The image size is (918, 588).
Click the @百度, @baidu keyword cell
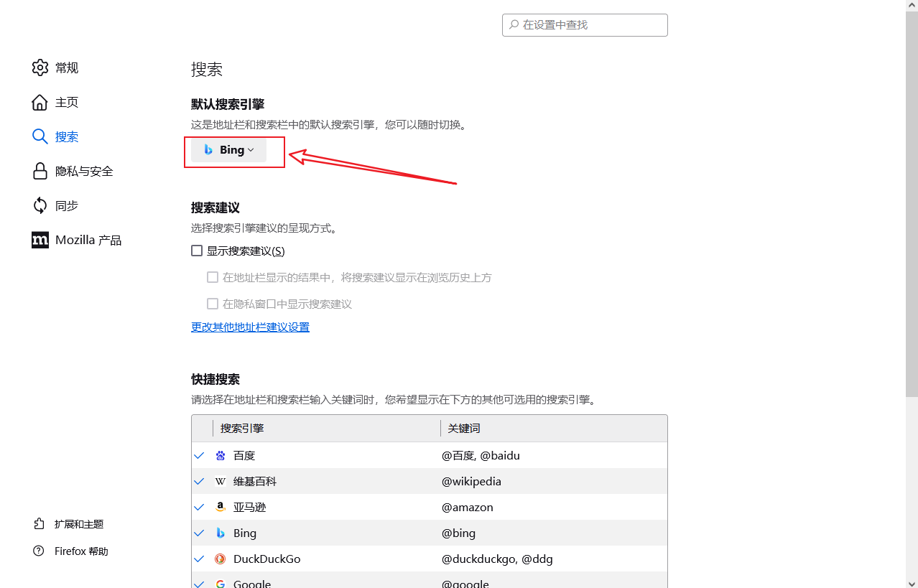click(481, 455)
